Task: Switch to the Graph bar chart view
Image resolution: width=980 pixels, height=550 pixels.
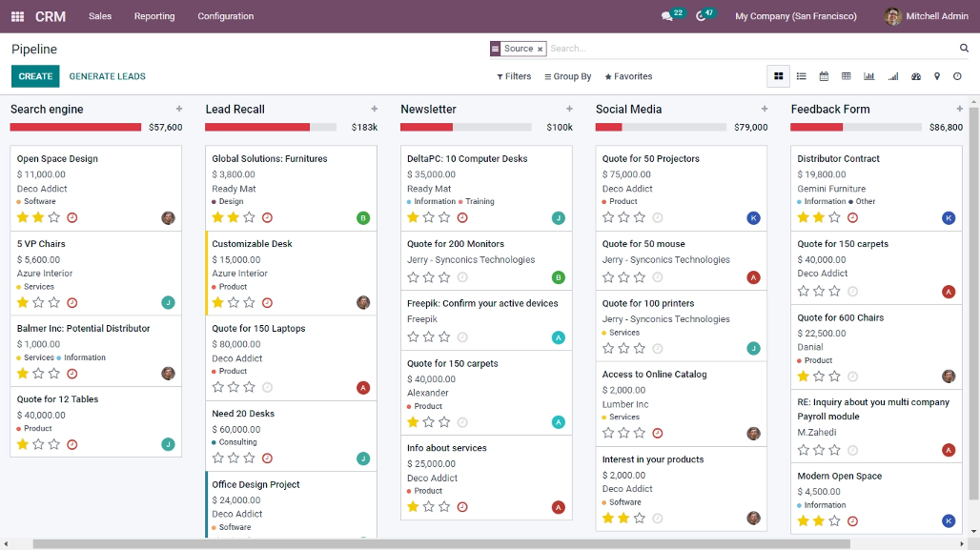Action: 868,76
